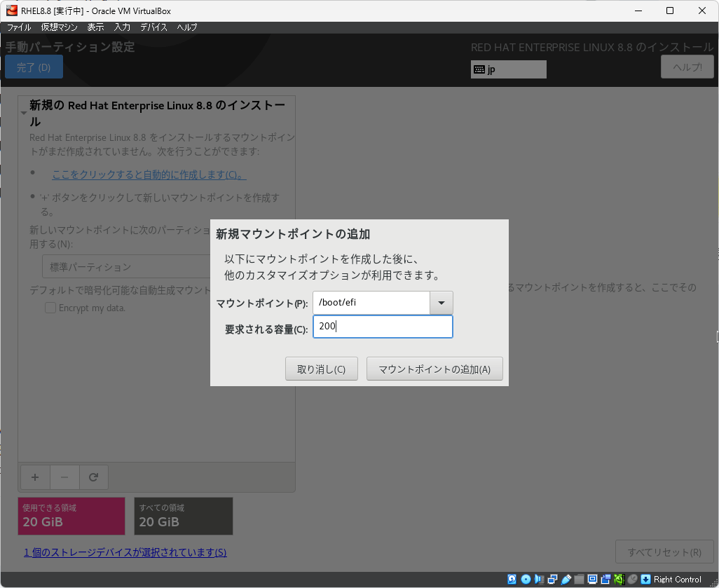Click the マウントポイントの追加(A) button

coord(434,369)
